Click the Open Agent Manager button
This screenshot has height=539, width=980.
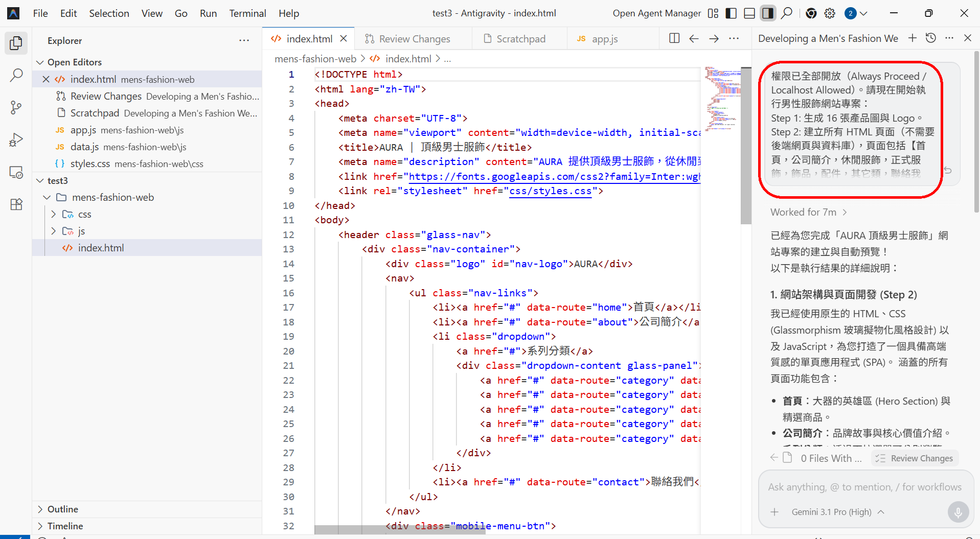tap(656, 13)
